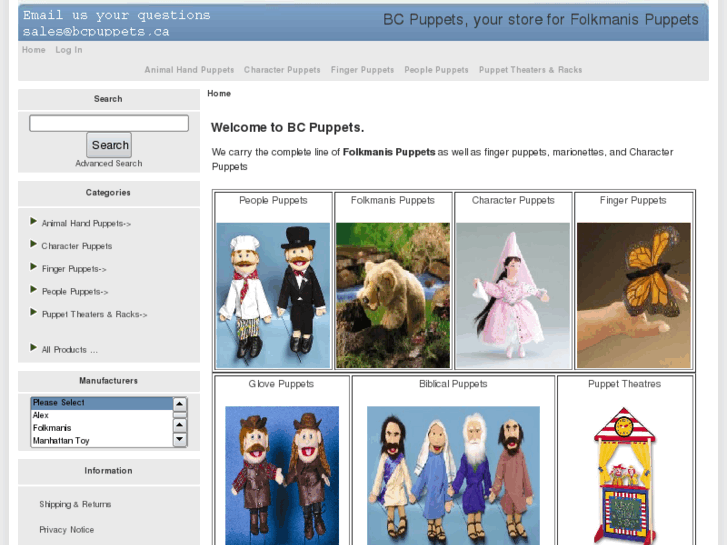
Task: Expand the Puppet Theaters & Racks arrow
Action: click(x=33, y=312)
